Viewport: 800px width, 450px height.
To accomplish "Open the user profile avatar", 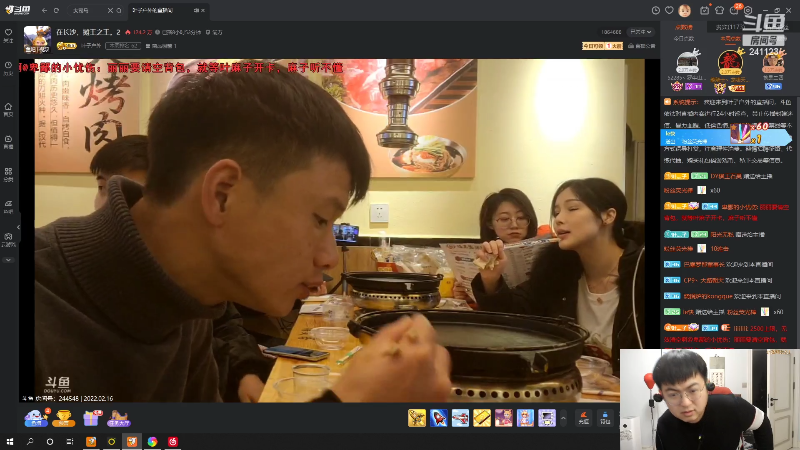I will click(x=685, y=10).
